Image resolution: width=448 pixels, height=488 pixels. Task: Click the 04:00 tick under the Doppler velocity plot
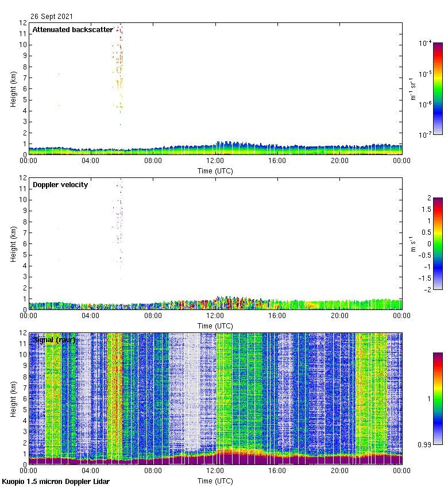tap(91, 316)
